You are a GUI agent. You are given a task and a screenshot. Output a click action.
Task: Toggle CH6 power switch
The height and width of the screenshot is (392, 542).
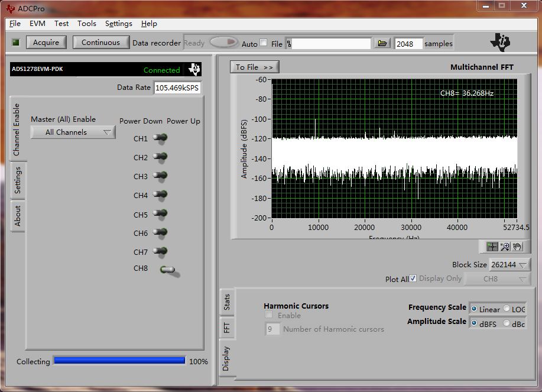[160, 232]
